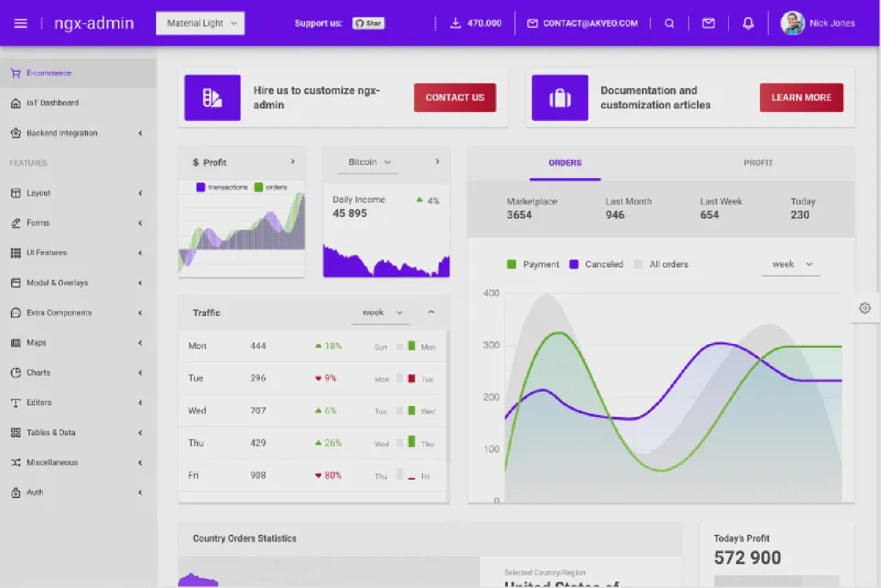Click the Extra Components chat icon
Image resolution: width=881 pixels, height=588 pixels.
[16, 313]
